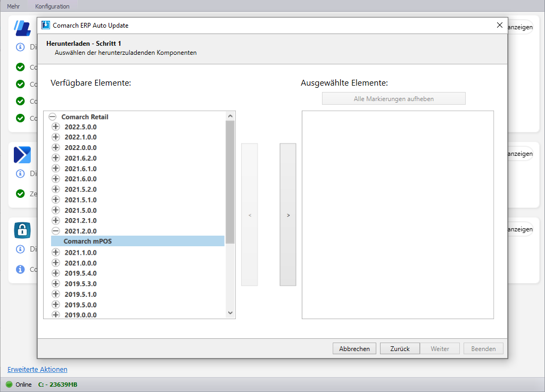
Task: Select the "2021.0.0.0" label text
Action: [x=81, y=263]
